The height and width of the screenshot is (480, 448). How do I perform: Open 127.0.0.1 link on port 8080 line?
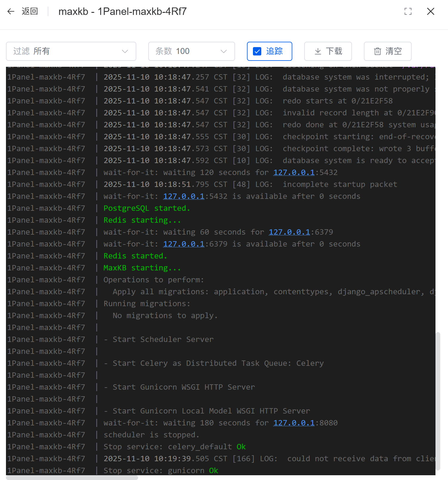(294, 423)
